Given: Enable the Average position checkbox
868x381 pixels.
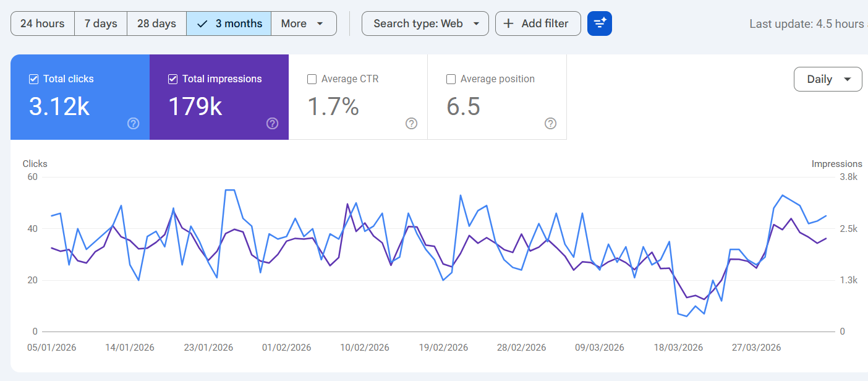Looking at the screenshot, I should (x=451, y=79).
